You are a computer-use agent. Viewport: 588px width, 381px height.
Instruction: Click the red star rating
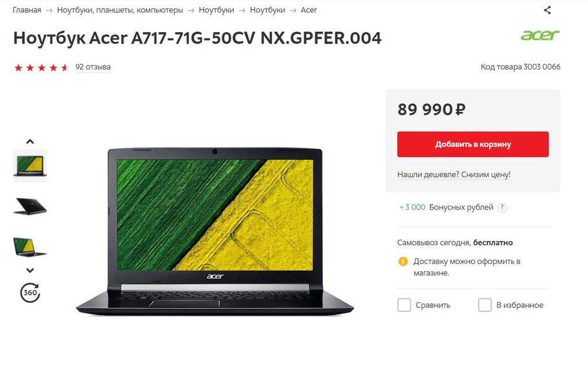click(41, 68)
